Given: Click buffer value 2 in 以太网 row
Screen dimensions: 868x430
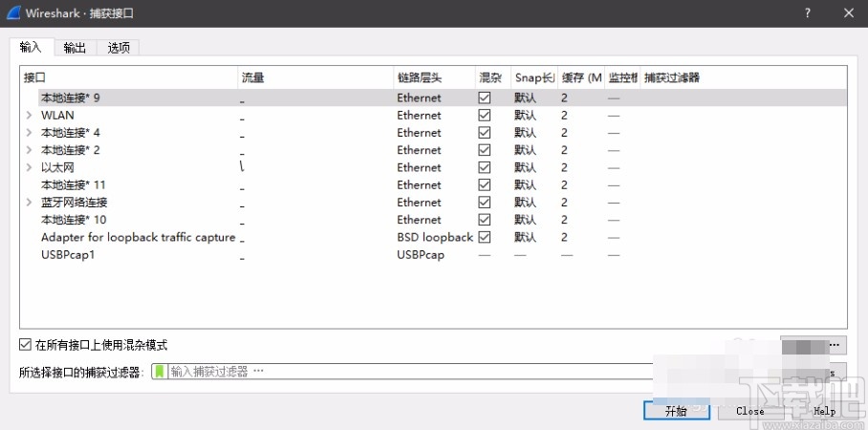Looking at the screenshot, I should tap(564, 167).
